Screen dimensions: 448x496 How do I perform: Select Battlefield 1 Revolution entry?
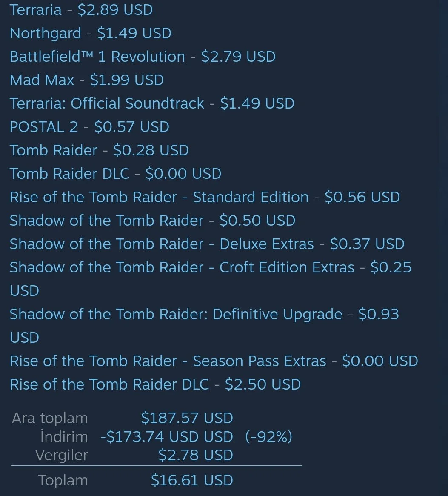coord(143,57)
